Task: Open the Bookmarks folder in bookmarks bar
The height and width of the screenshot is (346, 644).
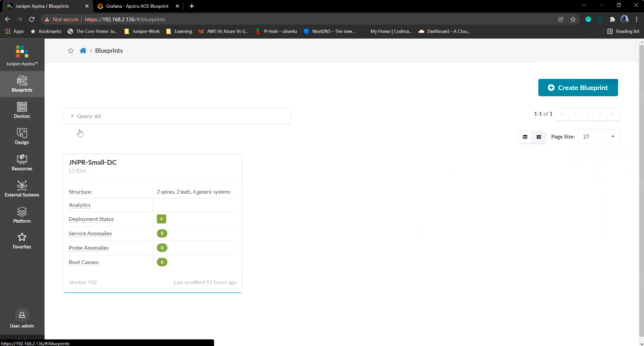Action: point(46,31)
